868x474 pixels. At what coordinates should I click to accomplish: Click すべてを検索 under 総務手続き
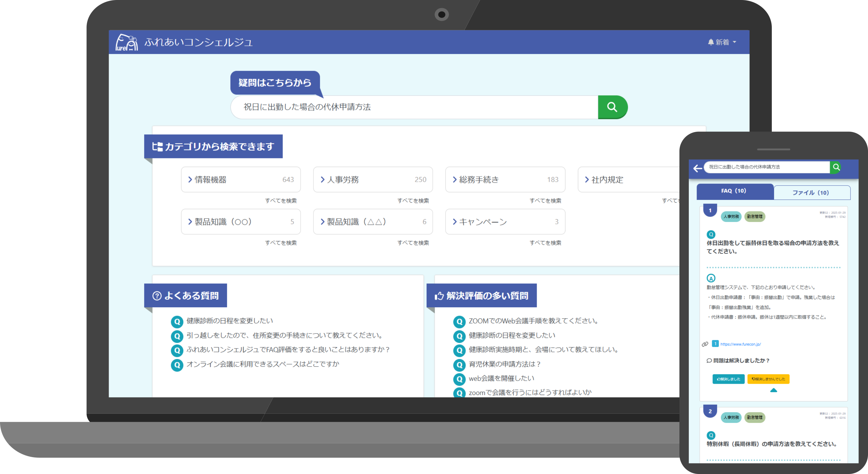click(545, 201)
